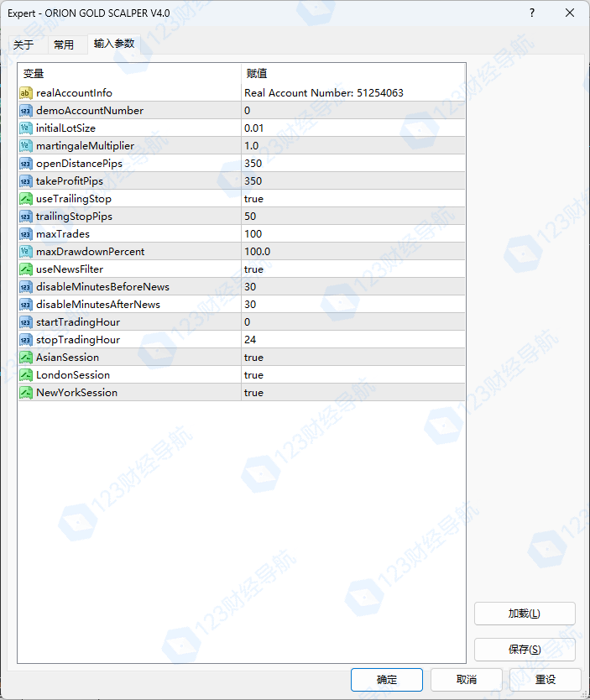This screenshot has width=590, height=700.
Task: Select NewYorkSession true value
Action: click(353, 393)
